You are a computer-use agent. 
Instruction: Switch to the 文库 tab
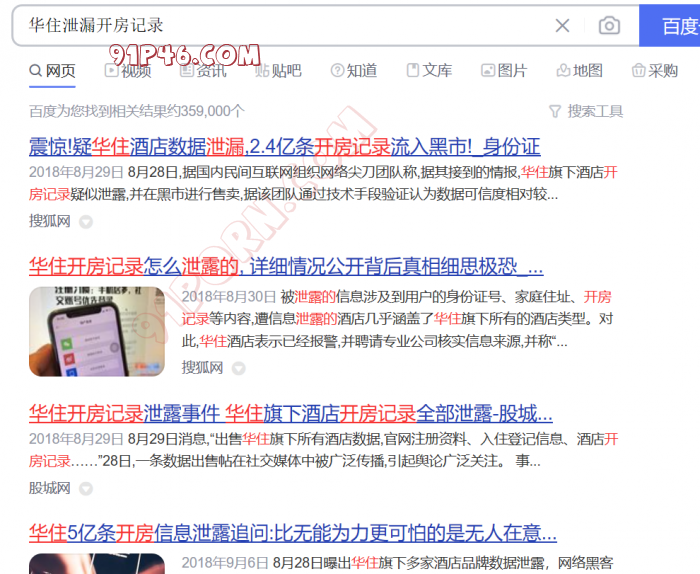coord(428,70)
